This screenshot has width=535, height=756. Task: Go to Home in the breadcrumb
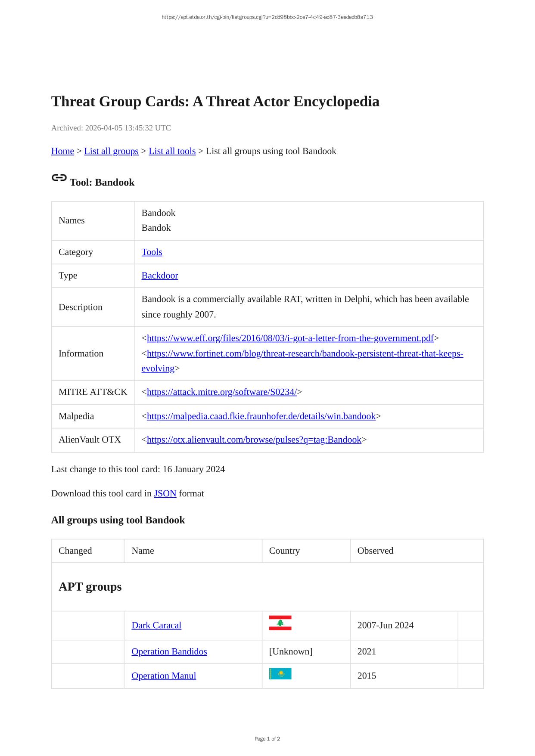(x=62, y=151)
